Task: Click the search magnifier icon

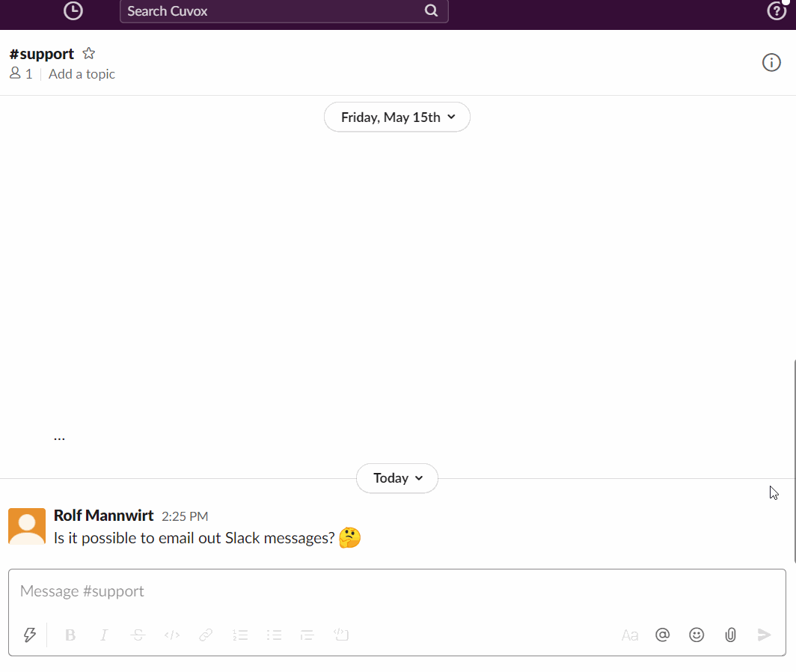Action: click(431, 10)
